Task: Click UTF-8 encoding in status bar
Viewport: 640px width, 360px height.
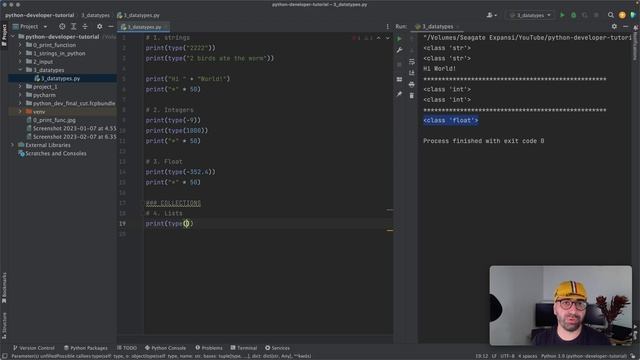Action: [507, 356]
